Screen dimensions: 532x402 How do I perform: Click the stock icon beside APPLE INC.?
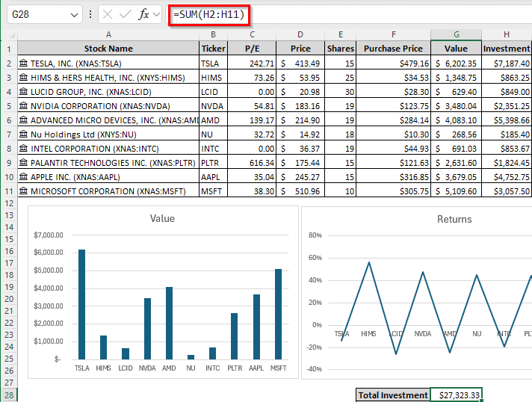click(23, 177)
